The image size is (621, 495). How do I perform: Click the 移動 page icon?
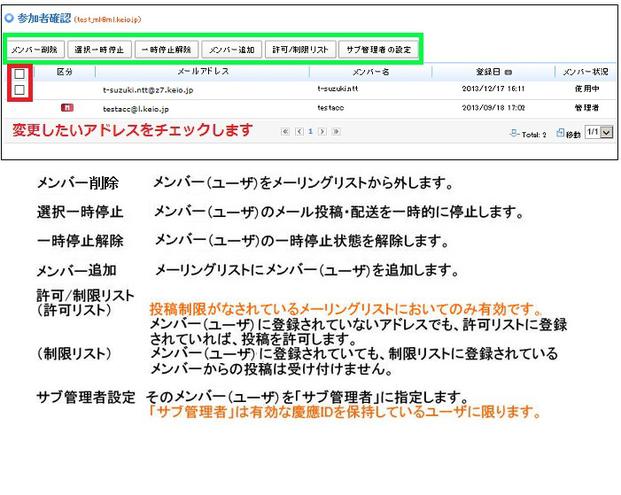(560, 132)
